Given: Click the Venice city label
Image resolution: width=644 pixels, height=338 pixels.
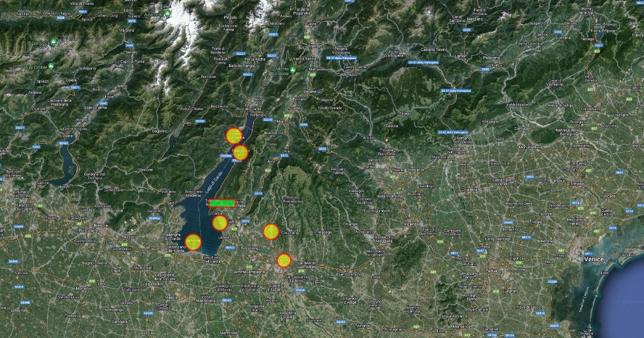Looking at the screenshot, I should pos(594,260).
